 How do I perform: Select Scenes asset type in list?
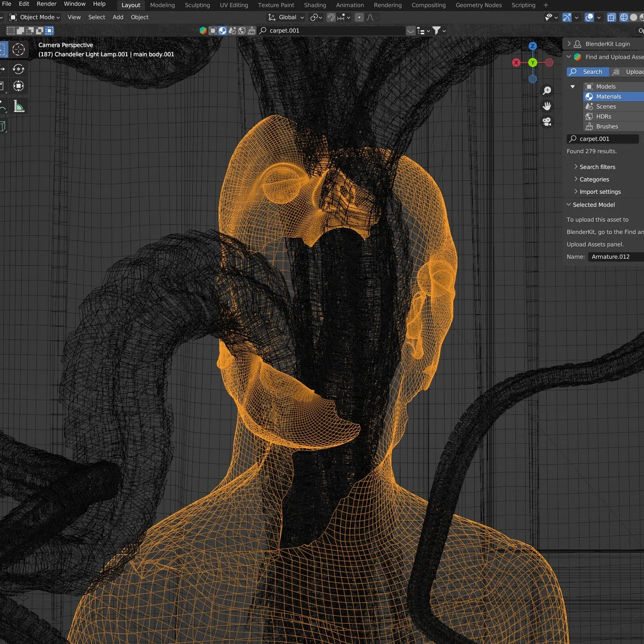coord(613,107)
